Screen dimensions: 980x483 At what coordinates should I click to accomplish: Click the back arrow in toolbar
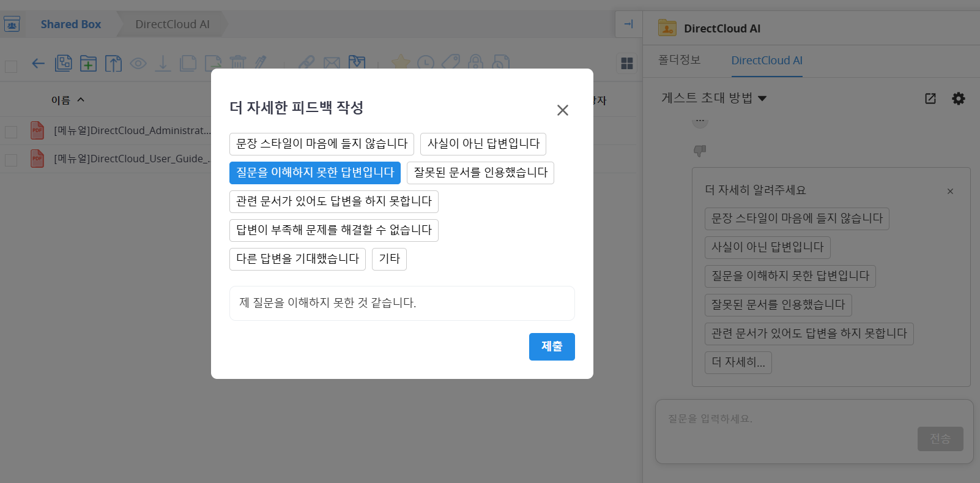tap(38, 64)
